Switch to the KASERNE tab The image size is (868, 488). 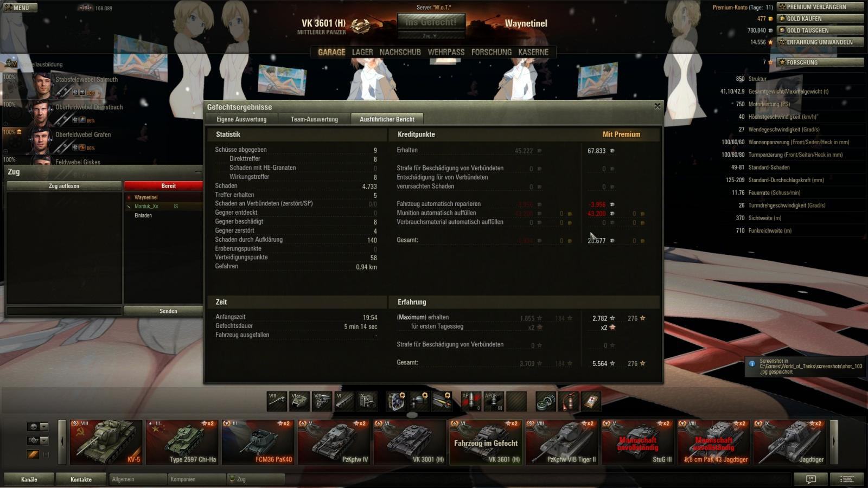[533, 52]
